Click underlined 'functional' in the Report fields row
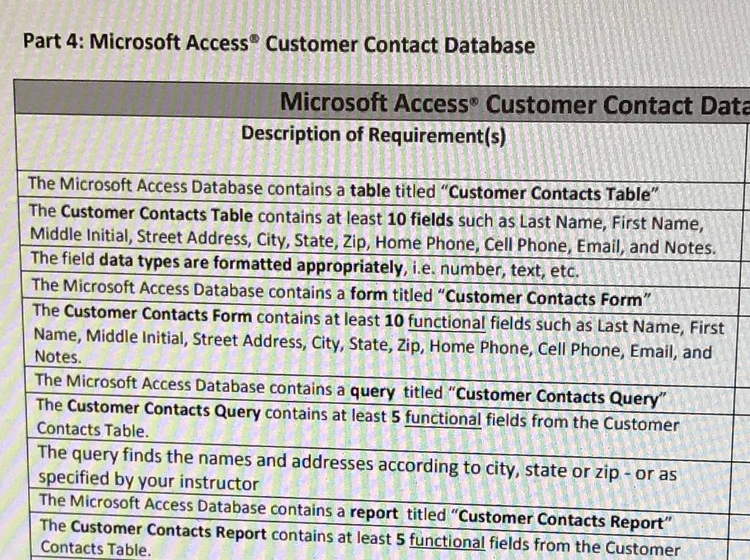 pos(447,542)
